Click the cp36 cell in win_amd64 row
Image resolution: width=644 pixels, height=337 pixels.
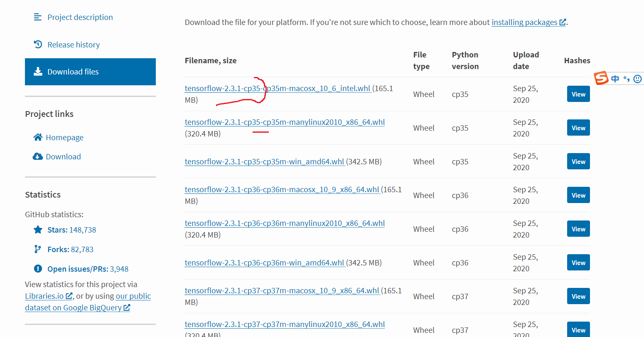click(x=460, y=263)
